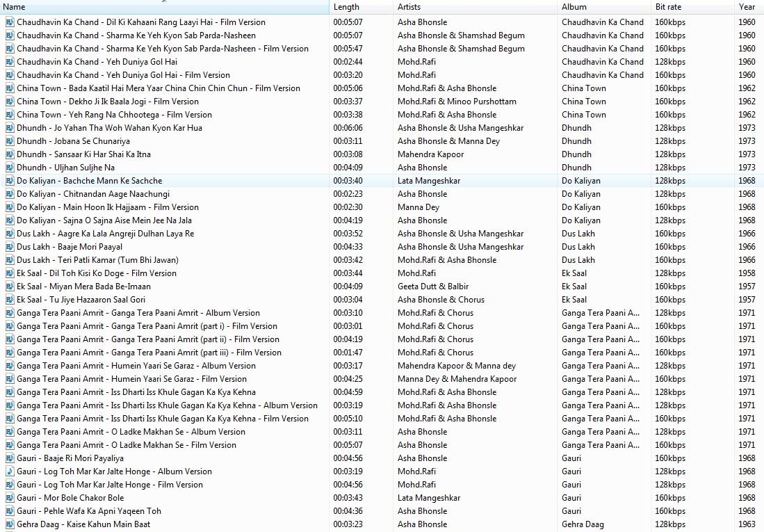Click the Album column header
The height and width of the screenshot is (532, 764).
pyautogui.click(x=603, y=7)
